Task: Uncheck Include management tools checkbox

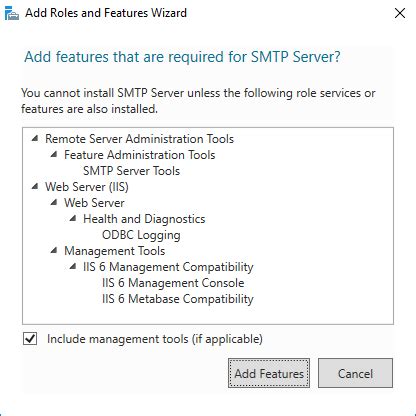Action: tap(30, 339)
